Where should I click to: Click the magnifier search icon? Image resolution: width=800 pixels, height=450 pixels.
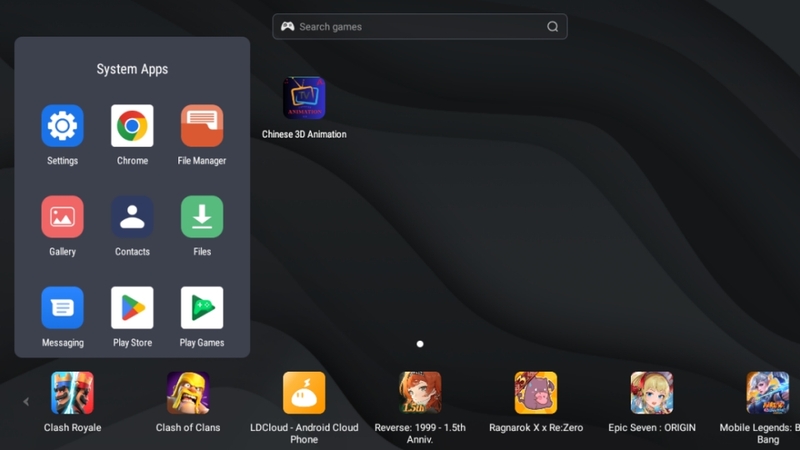pyautogui.click(x=553, y=27)
